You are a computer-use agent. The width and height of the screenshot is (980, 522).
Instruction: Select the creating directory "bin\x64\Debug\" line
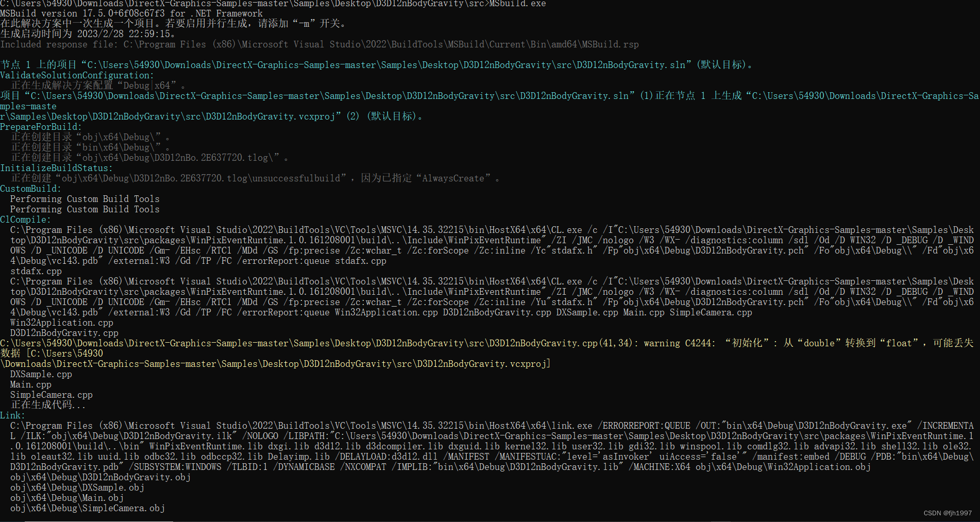(91, 147)
